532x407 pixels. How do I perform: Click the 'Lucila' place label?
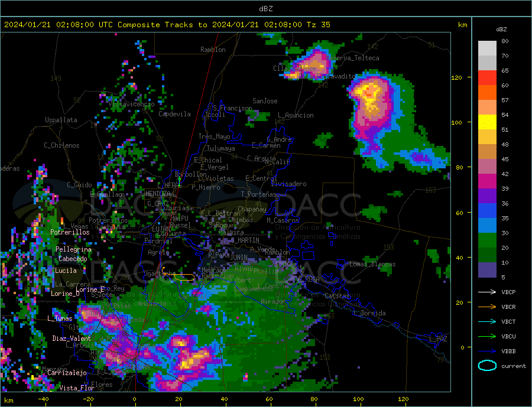[x=66, y=271]
